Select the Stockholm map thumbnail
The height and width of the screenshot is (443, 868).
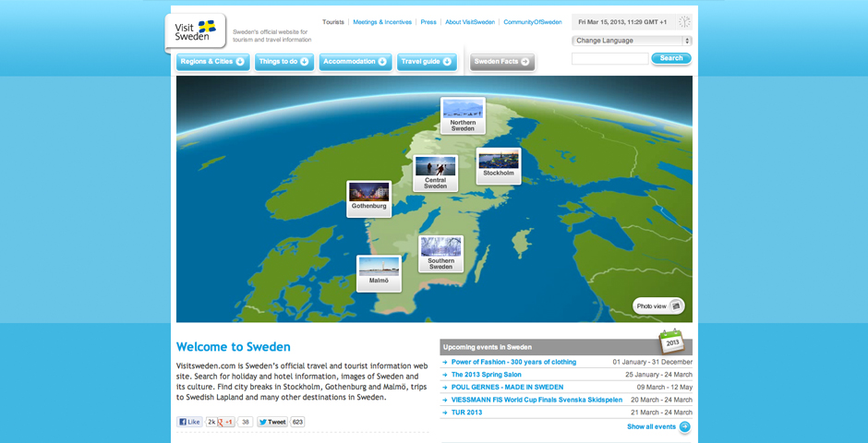point(499,166)
